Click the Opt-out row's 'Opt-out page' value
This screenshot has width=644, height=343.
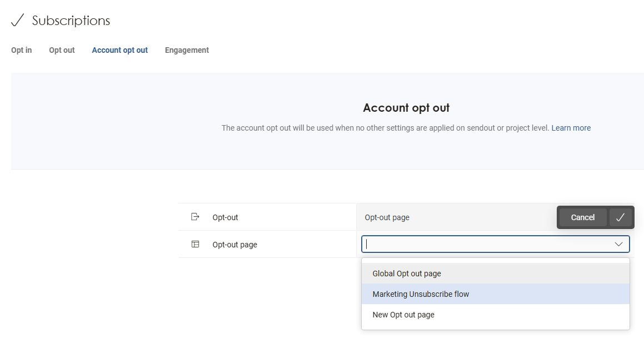[x=387, y=217]
